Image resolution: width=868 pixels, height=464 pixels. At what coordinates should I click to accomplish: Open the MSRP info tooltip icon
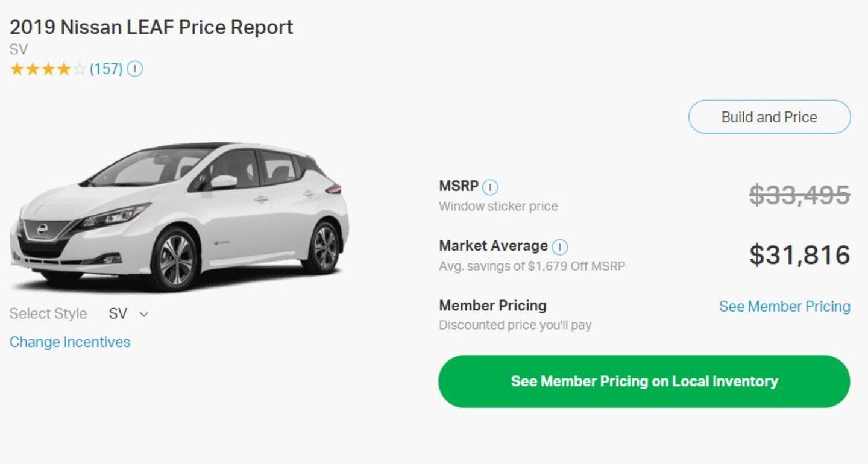[x=490, y=187]
